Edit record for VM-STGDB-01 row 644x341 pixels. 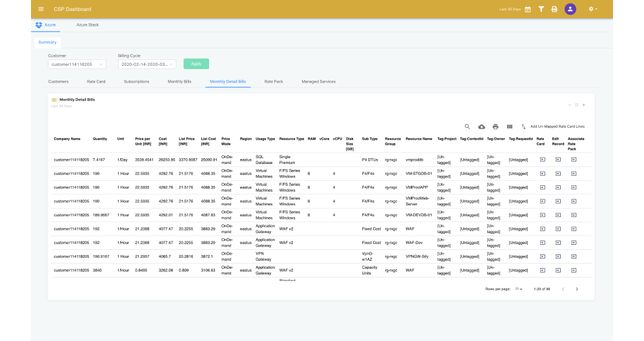tap(558, 173)
